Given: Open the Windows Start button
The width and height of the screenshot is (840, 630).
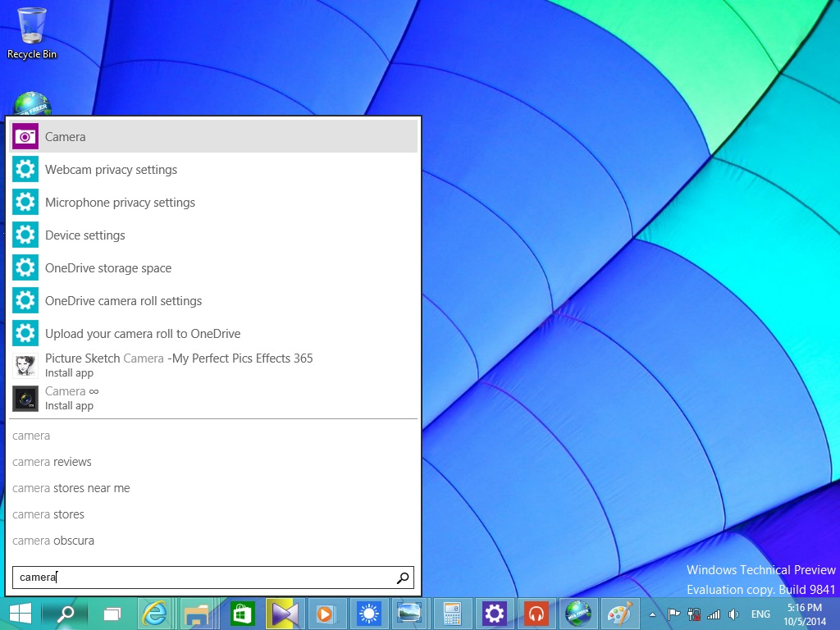Looking at the screenshot, I should 21,614.
